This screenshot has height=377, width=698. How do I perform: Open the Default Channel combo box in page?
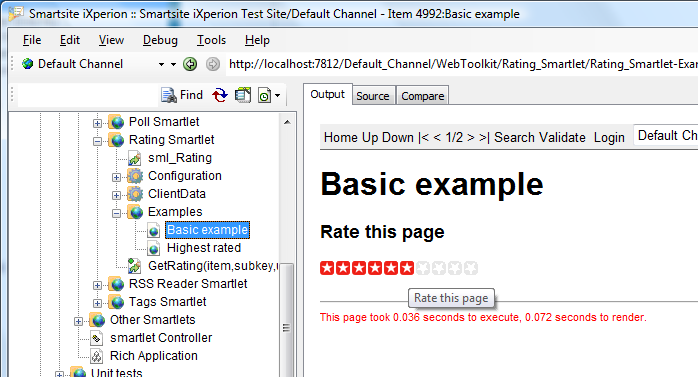(x=666, y=136)
